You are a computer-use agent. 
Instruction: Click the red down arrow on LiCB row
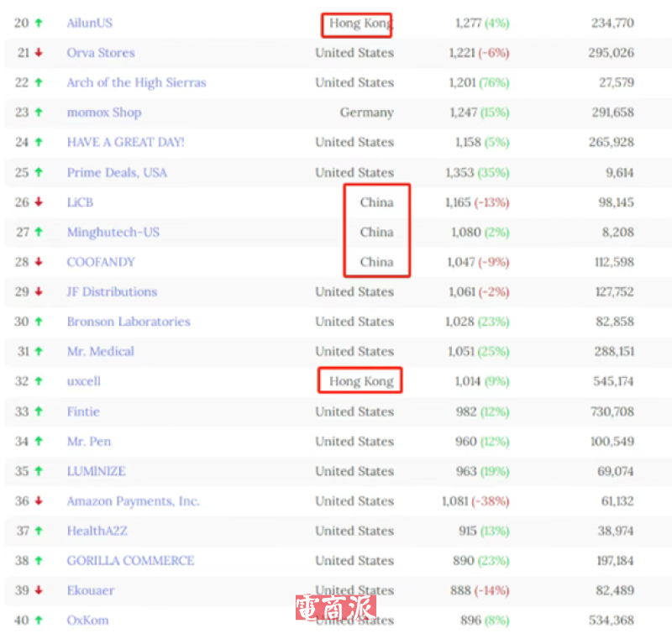[x=39, y=202]
